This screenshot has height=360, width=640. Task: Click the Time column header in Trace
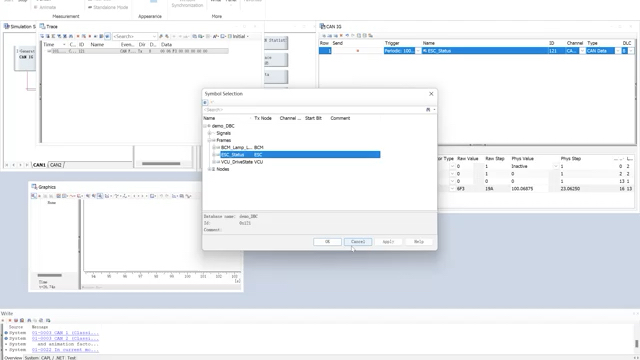click(49, 44)
